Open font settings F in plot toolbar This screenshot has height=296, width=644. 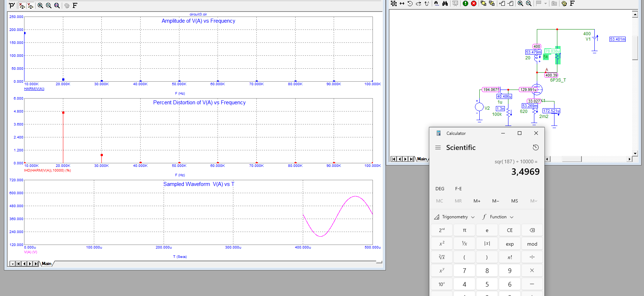click(x=75, y=5)
